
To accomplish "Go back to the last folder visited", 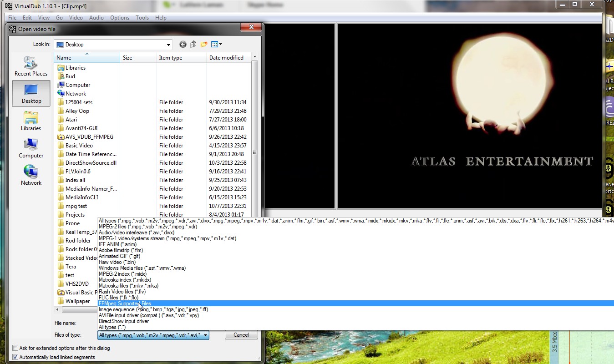I will pyautogui.click(x=183, y=44).
